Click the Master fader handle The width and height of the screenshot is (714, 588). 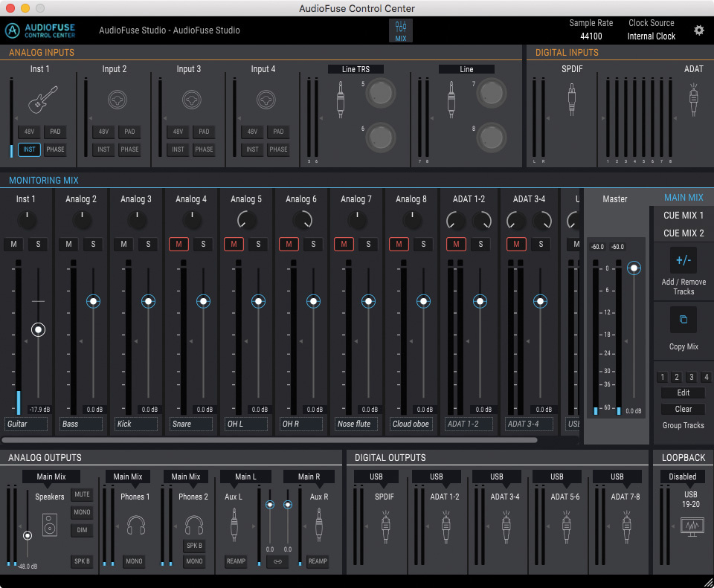click(x=634, y=268)
